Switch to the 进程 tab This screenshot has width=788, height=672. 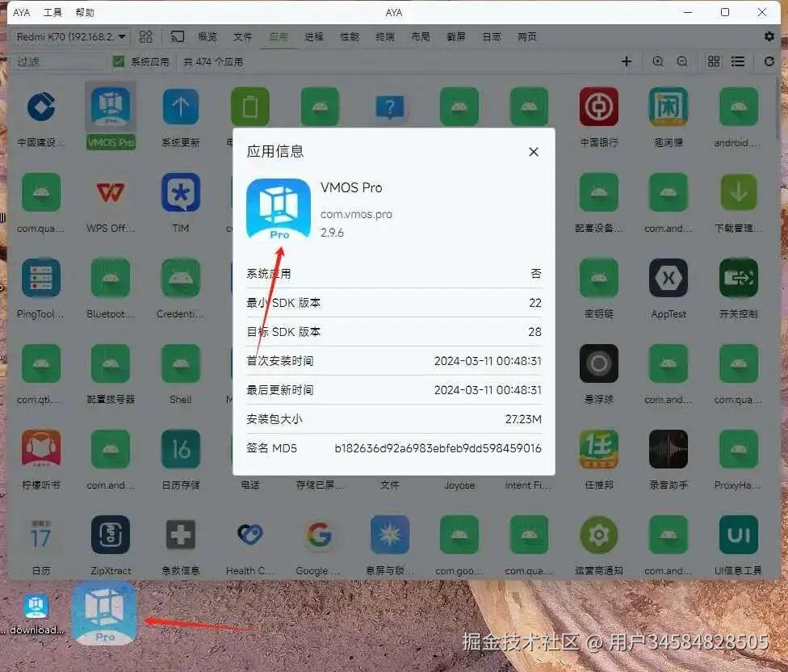tap(313, 36)
